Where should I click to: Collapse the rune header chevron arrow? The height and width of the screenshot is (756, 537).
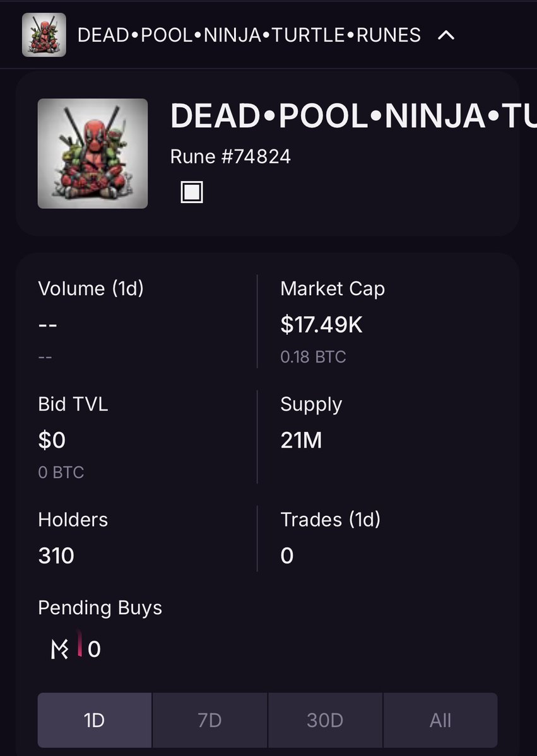(446, 35)
